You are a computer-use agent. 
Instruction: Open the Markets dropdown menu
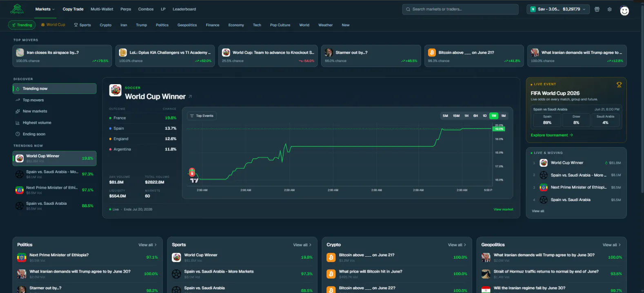[x=45, y=9]
